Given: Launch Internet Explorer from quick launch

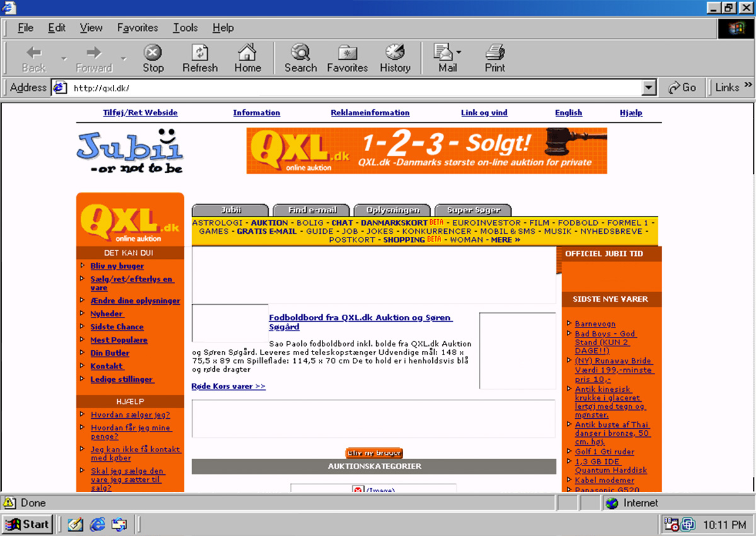Looking at the screenshot, I should [x=98, y=524].
